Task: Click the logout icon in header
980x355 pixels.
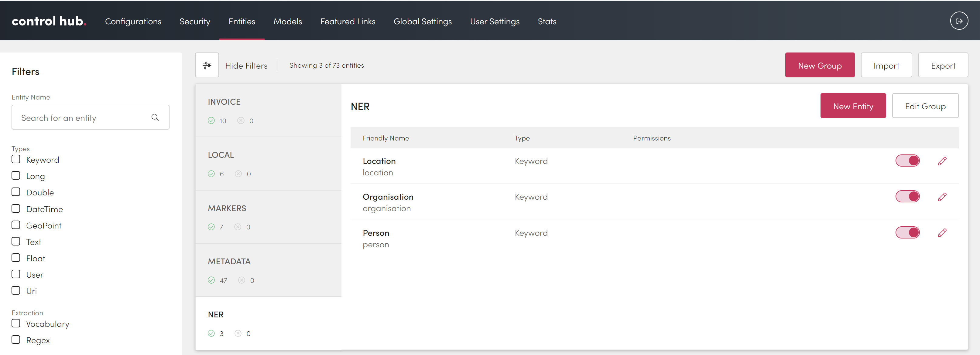Action: pyautogui.click(x=959, y=21)
